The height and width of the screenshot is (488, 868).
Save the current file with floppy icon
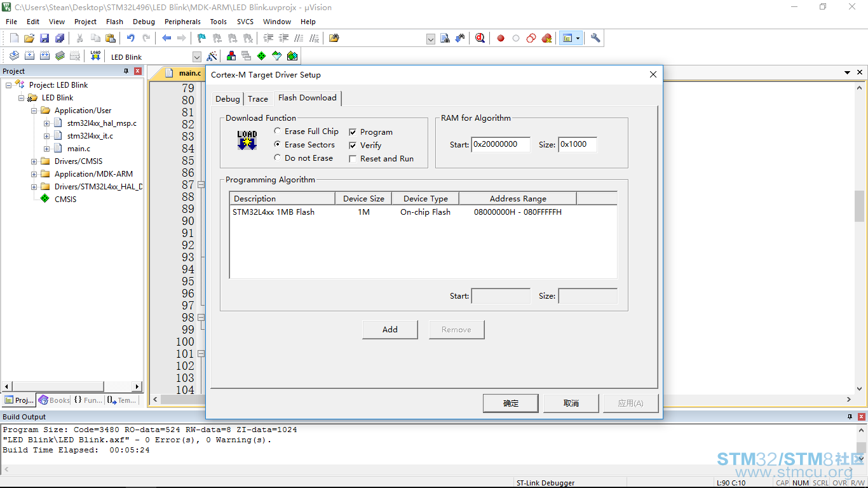click(x=44, y=38)
